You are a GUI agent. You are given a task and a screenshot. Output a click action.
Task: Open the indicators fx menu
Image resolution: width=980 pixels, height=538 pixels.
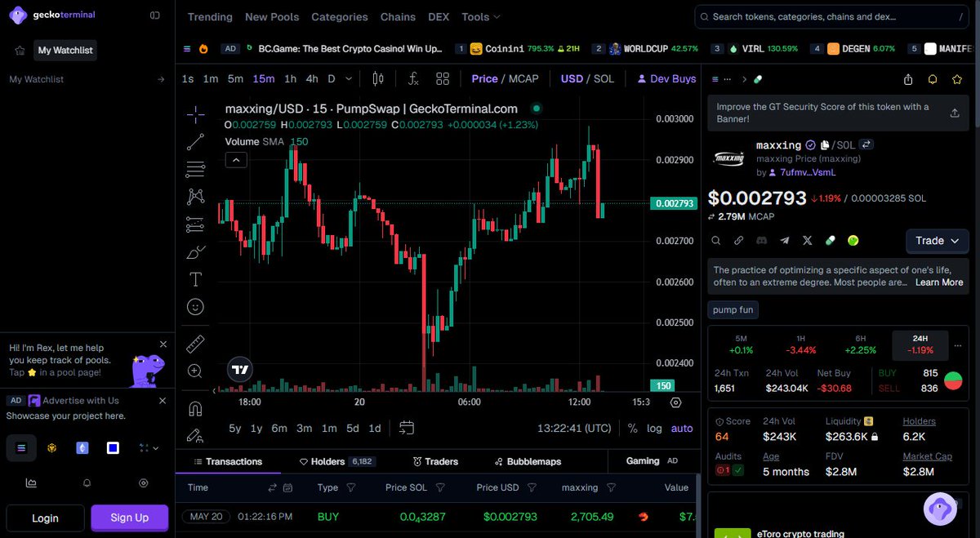pyautogui.click(x=414, y=79)
